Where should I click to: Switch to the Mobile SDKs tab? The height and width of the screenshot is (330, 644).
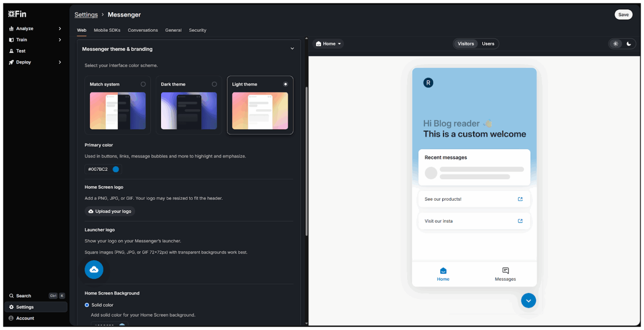pos(106,30)
